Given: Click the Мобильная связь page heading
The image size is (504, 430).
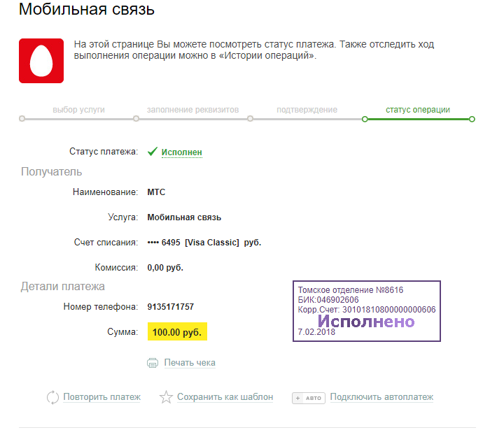Looking at the screenshot, I should coord(87,9).
